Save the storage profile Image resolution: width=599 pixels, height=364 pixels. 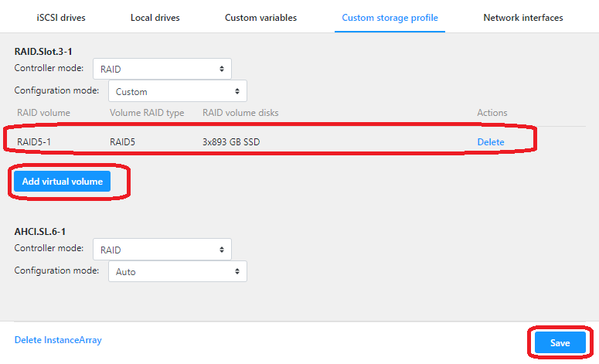pos(560,343)
